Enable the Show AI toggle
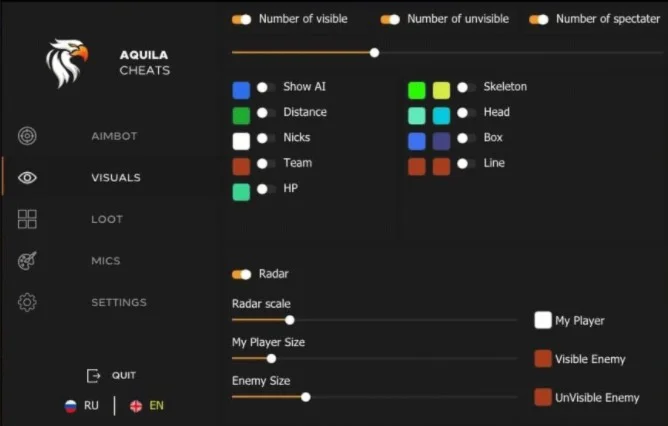 coord(265,88)
